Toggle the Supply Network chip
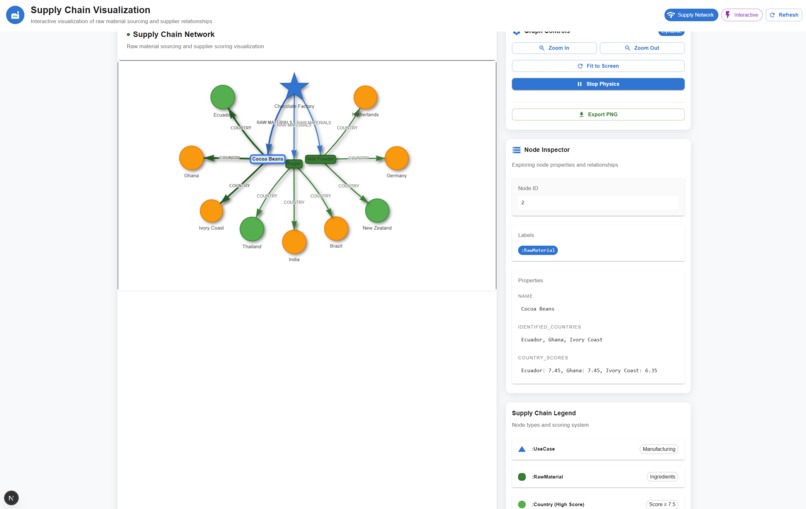 (691, 15)
